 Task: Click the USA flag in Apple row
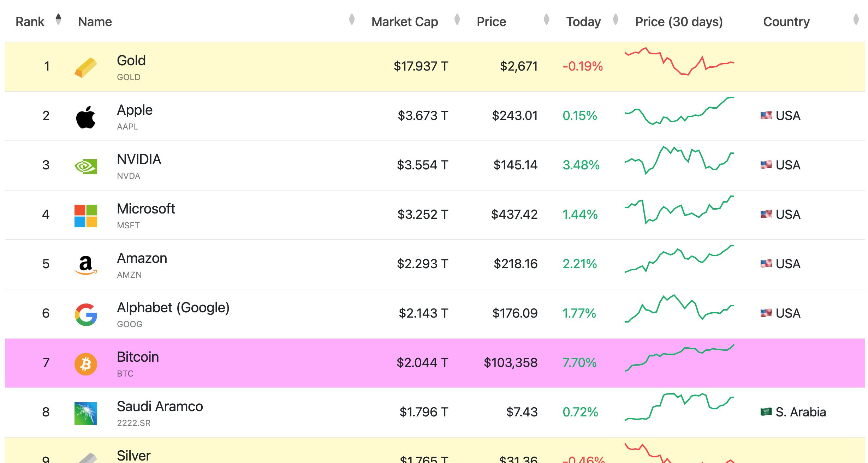coord(766,115)
